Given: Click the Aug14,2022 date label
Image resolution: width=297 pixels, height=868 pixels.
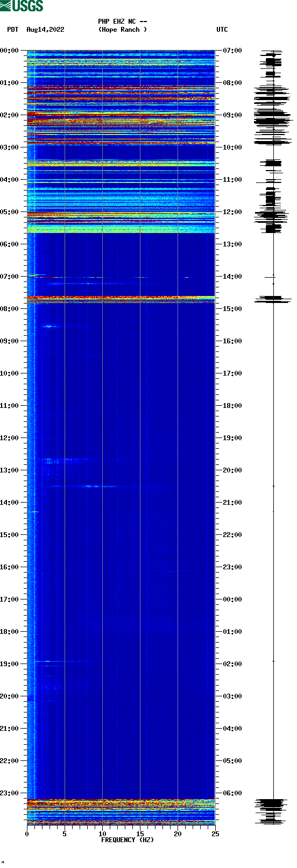Looking at the screenshot, I should 45,30.
